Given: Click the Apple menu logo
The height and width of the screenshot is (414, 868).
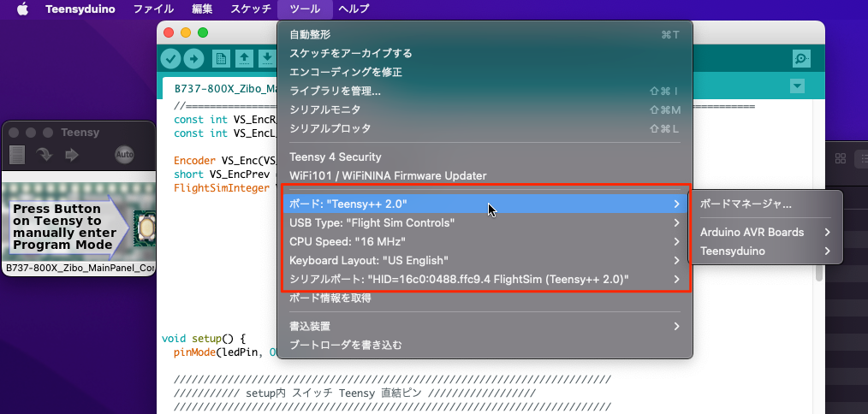Looking at the screenshot, I should point(23,9).
